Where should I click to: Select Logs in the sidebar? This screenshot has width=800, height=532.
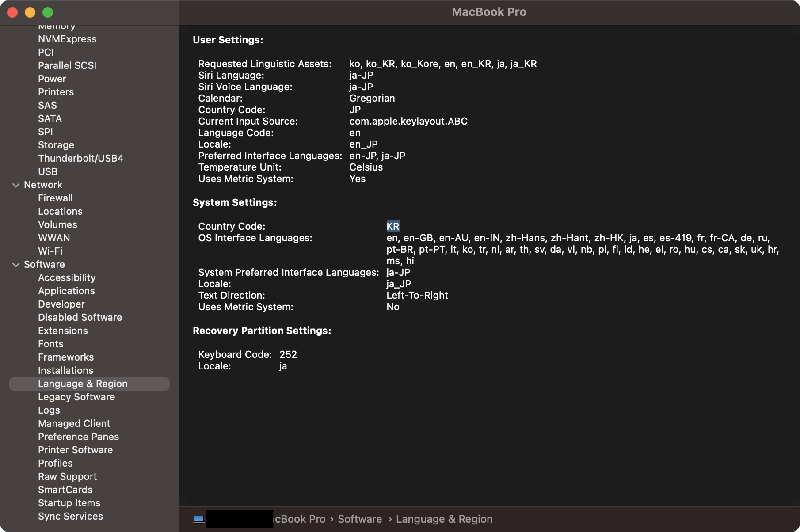49,410
